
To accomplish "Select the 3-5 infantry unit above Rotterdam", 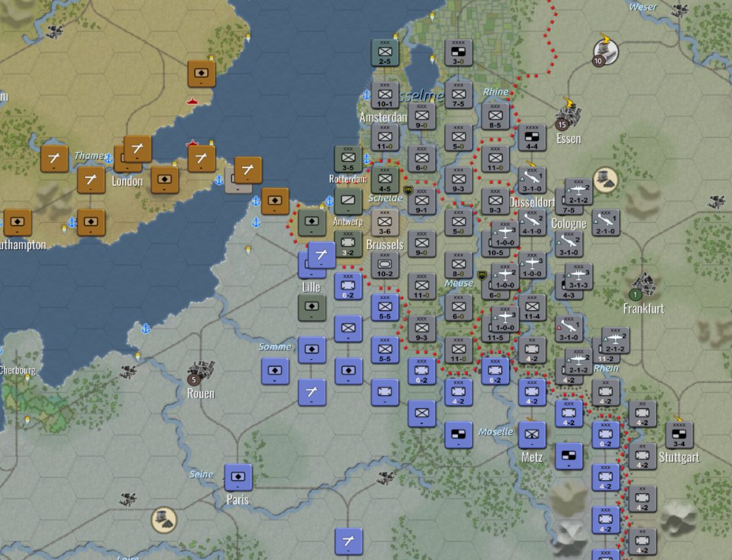I will (x=348, y=159).
